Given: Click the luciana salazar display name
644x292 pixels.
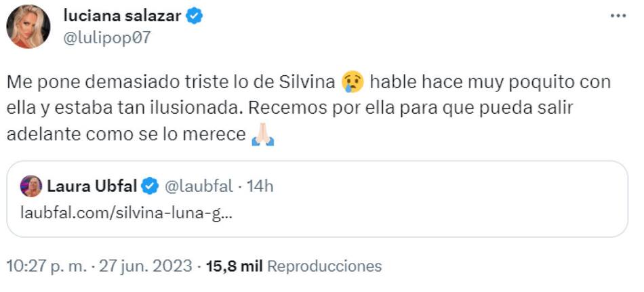Looking at the screenshot, I should click(121, 16).
